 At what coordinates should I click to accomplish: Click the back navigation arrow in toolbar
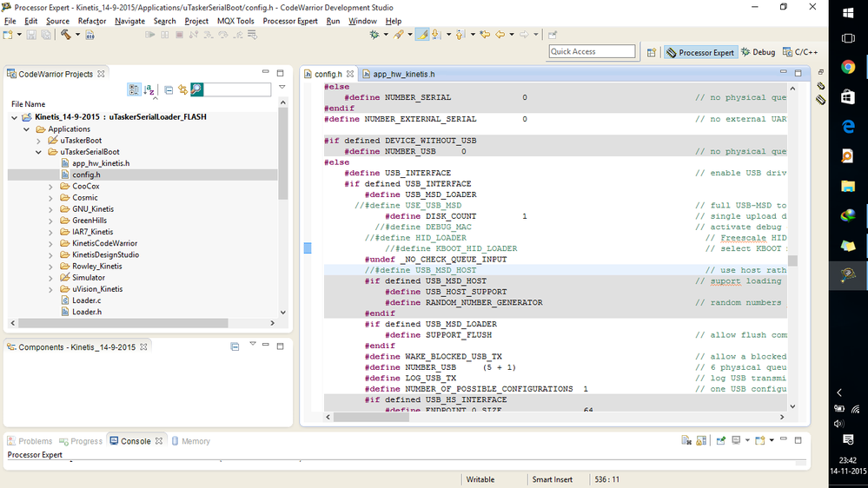pos(500,35)
